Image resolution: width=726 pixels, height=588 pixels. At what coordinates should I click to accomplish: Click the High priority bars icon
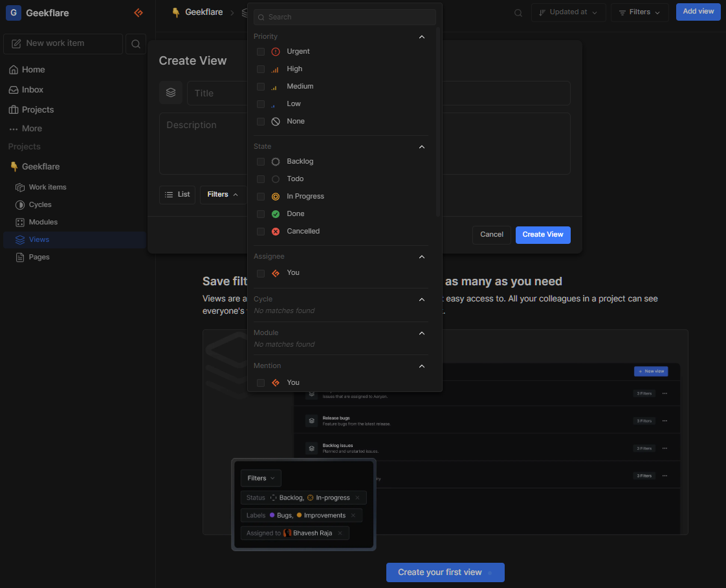[275, 69]
